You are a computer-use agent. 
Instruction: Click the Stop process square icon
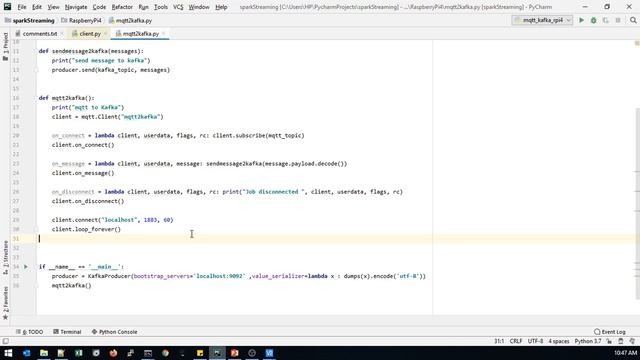click(x=618, y=20)
